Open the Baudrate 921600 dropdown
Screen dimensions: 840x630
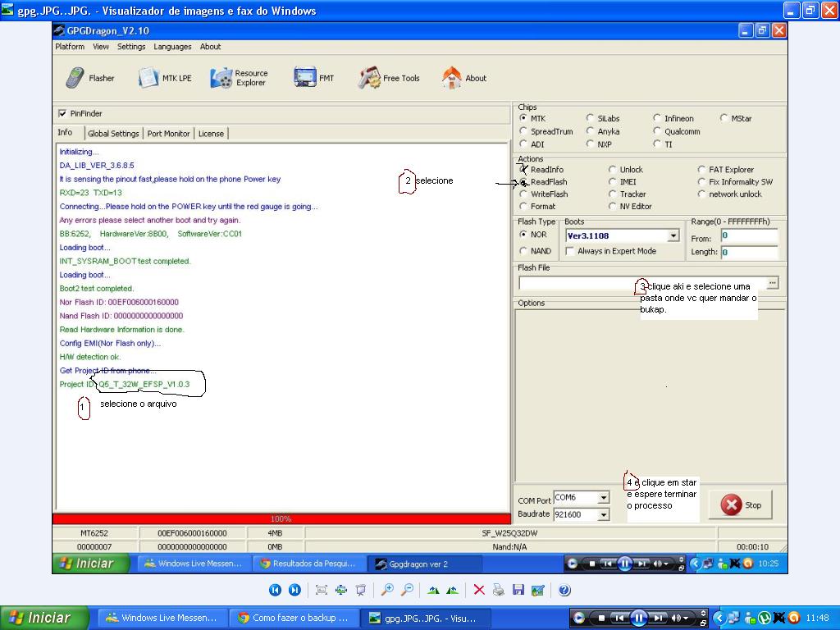pos(603,514)
